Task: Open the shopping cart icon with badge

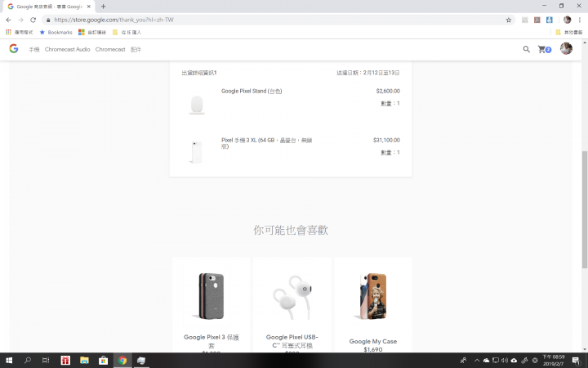Action: (x=544, y=49)
